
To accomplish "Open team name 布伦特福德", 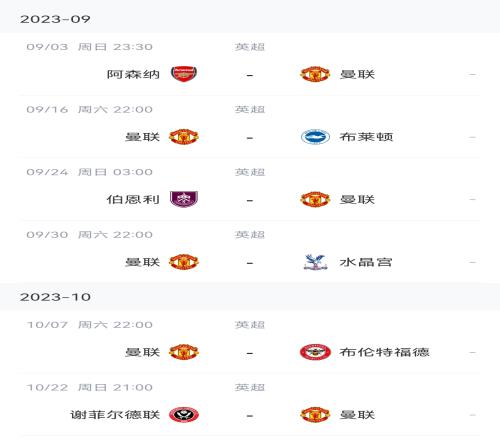I will coord(384,352).
